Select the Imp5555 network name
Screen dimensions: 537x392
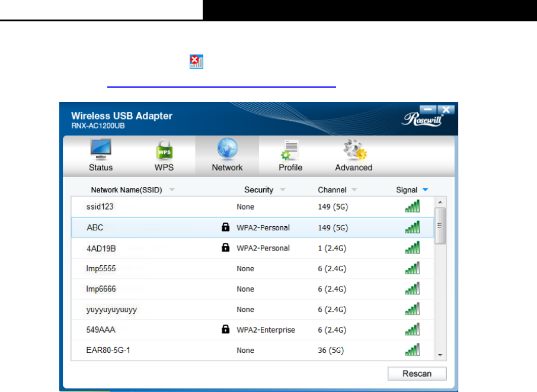[x=101, y=268]
